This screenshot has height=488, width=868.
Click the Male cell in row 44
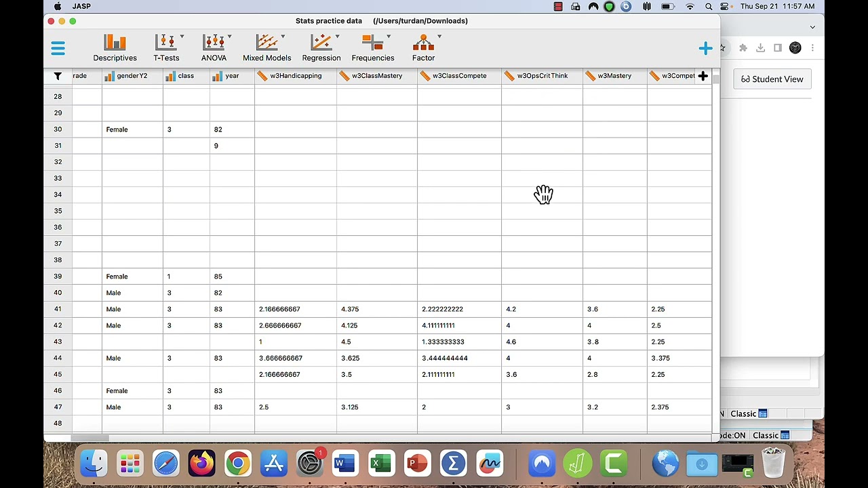[x=132, y=358]
